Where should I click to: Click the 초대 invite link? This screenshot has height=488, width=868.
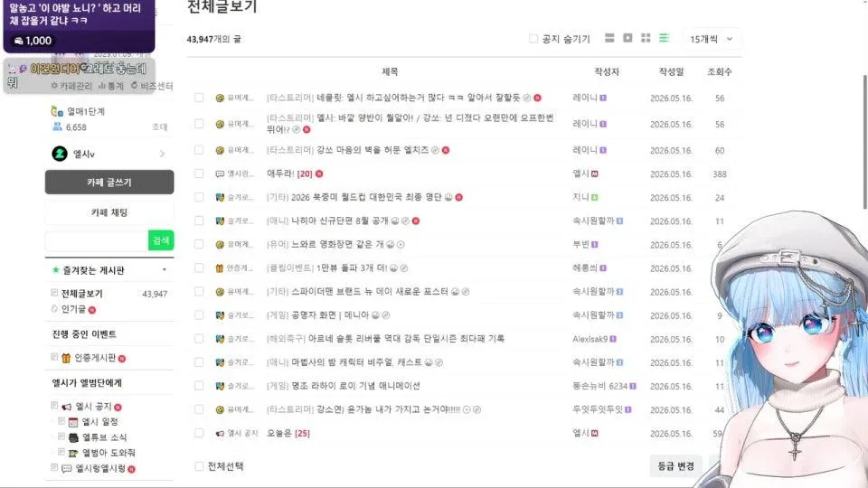(159, 127)
